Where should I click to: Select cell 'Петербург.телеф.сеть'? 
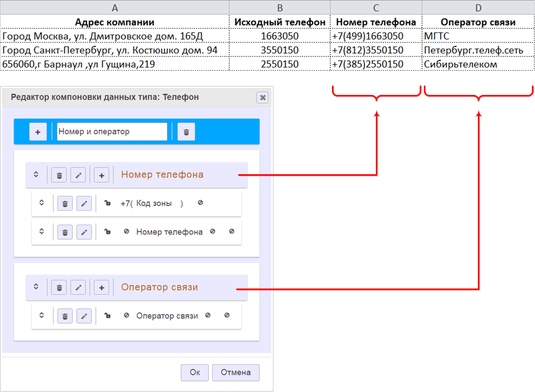[x=478, y=50]
